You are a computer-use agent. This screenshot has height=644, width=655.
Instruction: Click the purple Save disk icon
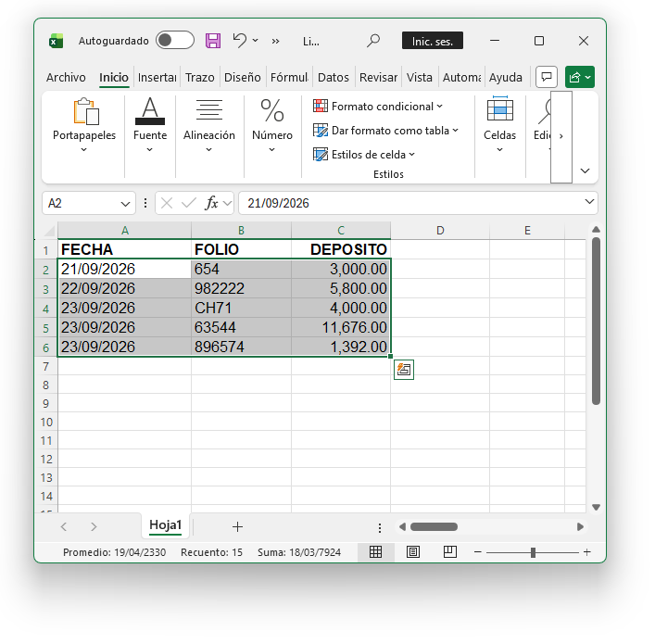(x=213, y=41)
